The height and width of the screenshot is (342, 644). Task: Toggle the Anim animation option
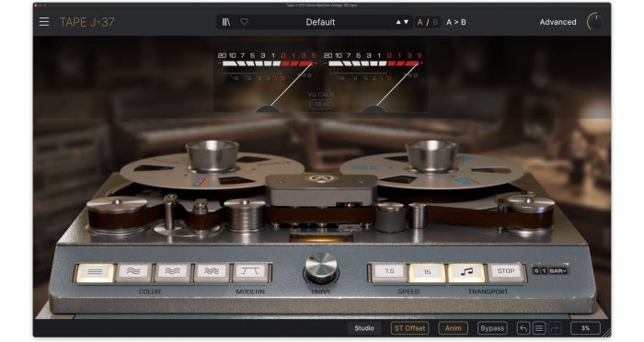click(x=453, y=328)
